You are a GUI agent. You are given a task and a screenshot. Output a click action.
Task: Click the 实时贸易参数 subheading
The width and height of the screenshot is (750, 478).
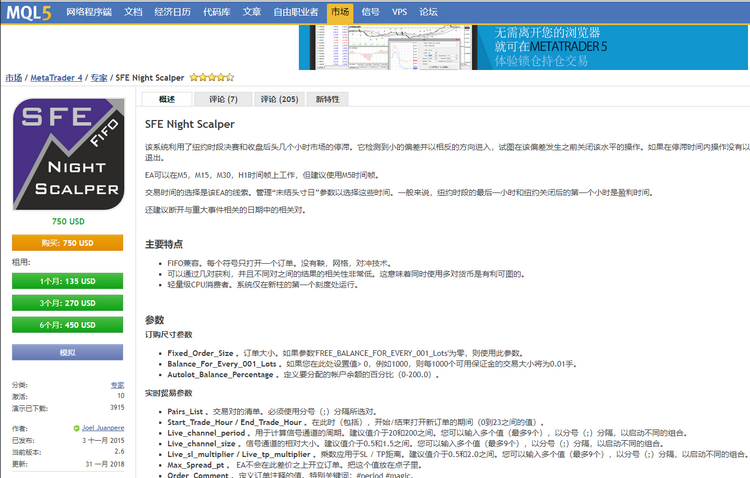coord(169,393)
